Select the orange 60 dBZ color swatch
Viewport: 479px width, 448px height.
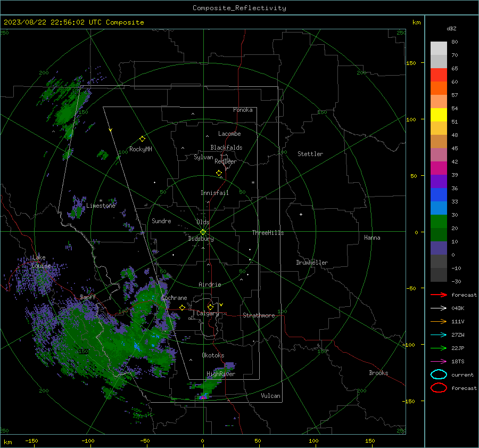439,88
